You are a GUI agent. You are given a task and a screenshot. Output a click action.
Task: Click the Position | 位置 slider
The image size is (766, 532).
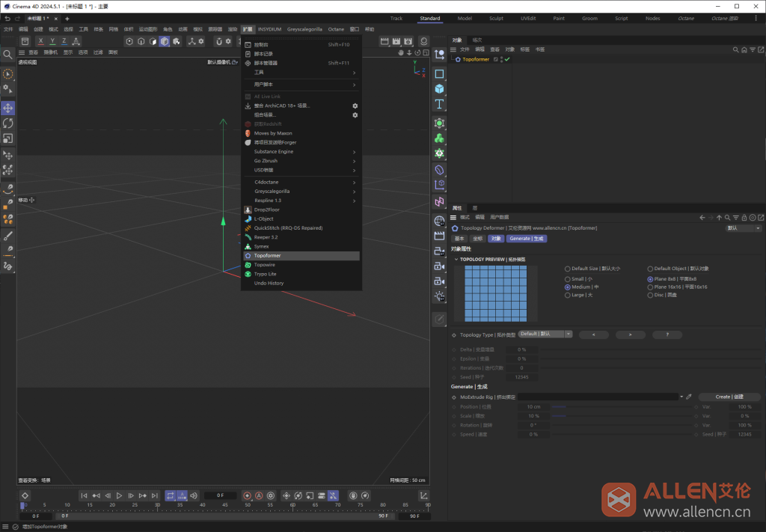coord(622,407)
